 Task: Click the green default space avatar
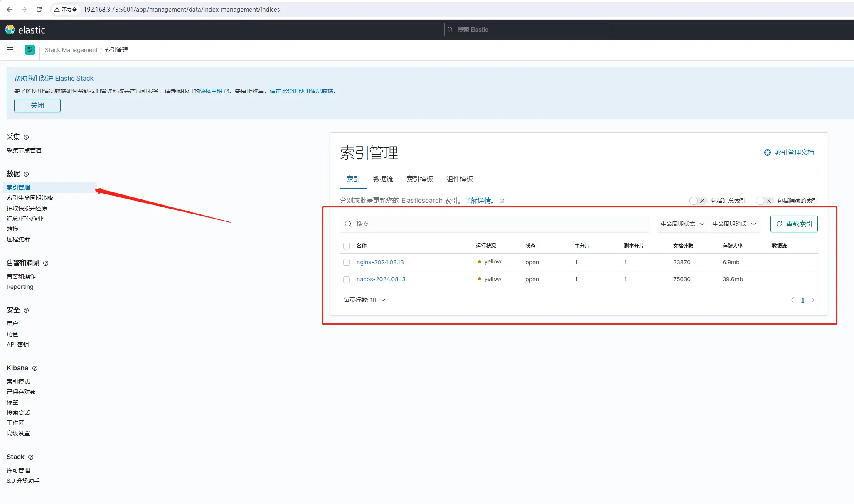point(30,50)
